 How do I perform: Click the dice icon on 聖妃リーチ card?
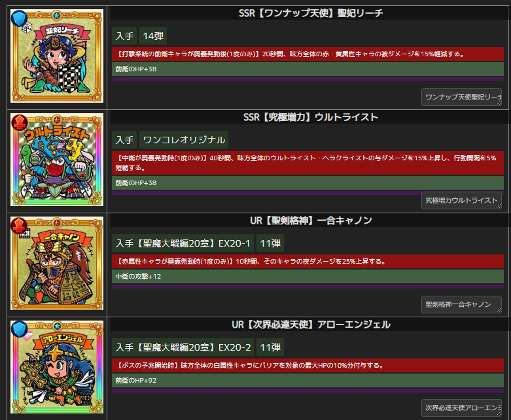(x=27, y=28)
